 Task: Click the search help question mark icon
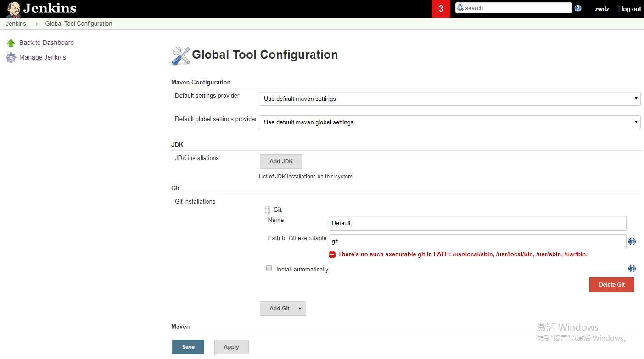coord(578,8)
